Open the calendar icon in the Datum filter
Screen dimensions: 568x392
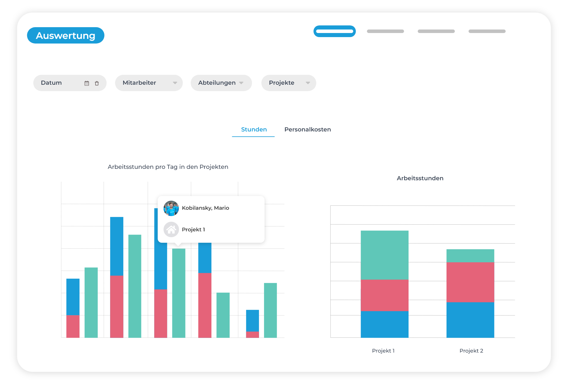[x=87, y=83]
